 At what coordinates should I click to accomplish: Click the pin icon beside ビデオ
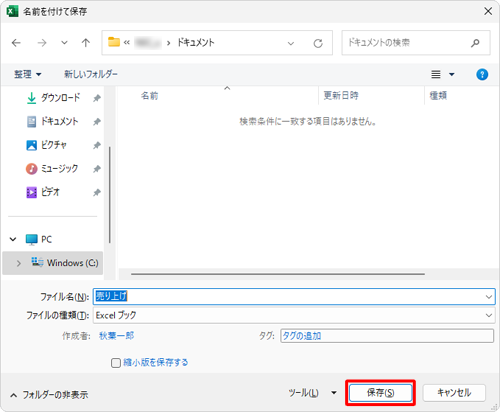(97, 192)
